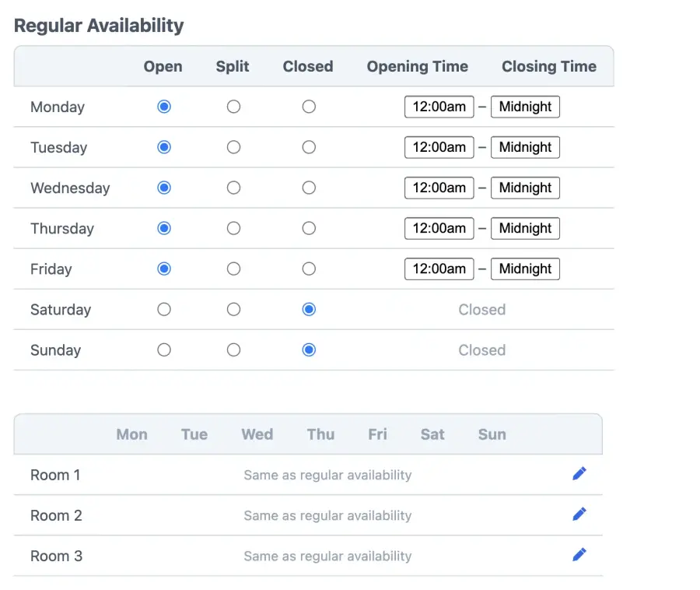The height and width of the screenshot is (590, 700).
Task: Edit Room 1 availability with pencil icon
Action: (579, 473)
